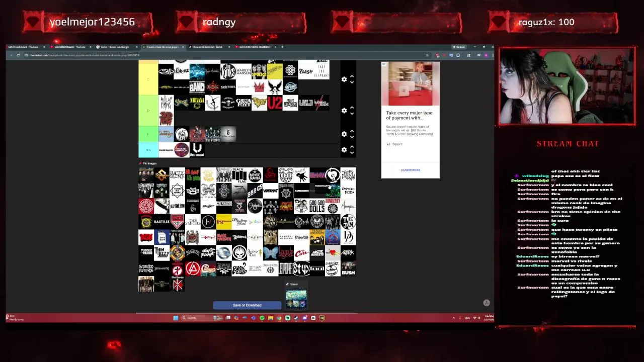
Task: Switch to Drossrotzank YouTube tab
Action: [x=27, y=47]
